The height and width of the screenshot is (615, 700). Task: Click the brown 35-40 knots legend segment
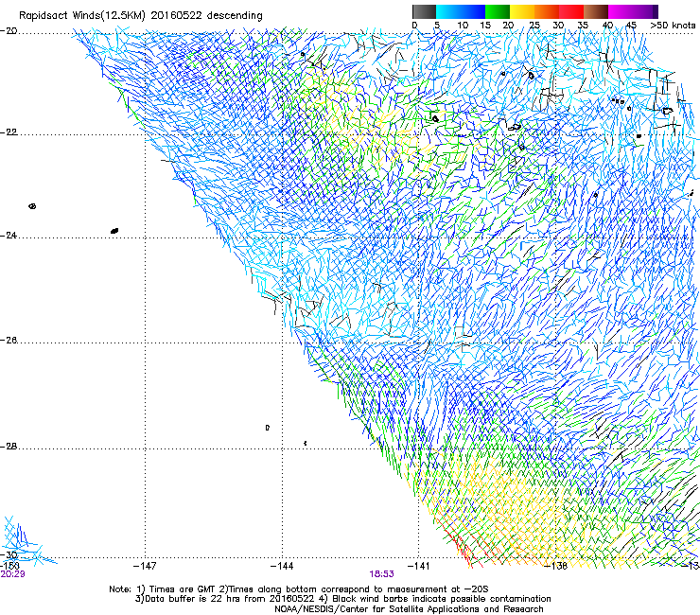tap(596, 11)
